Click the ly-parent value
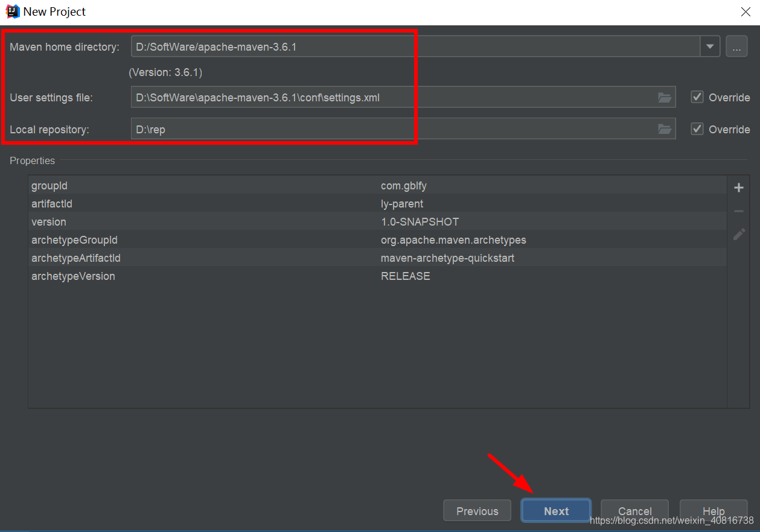Viewport: 760px width, 532px height. point(402,204)
